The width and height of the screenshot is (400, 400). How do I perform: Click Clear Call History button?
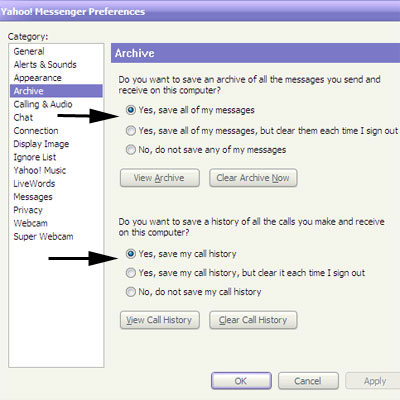pyautogui.click(x=253, y=320)
